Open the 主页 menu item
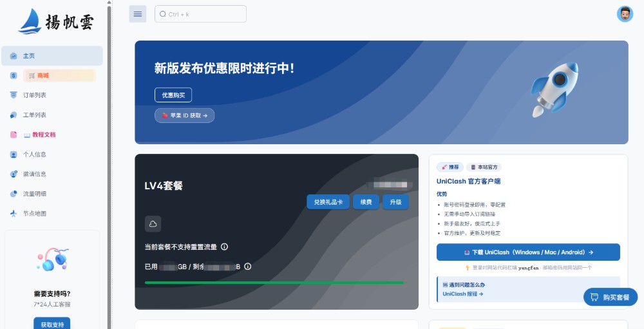The image size is (644, 329). coord(52,56)
